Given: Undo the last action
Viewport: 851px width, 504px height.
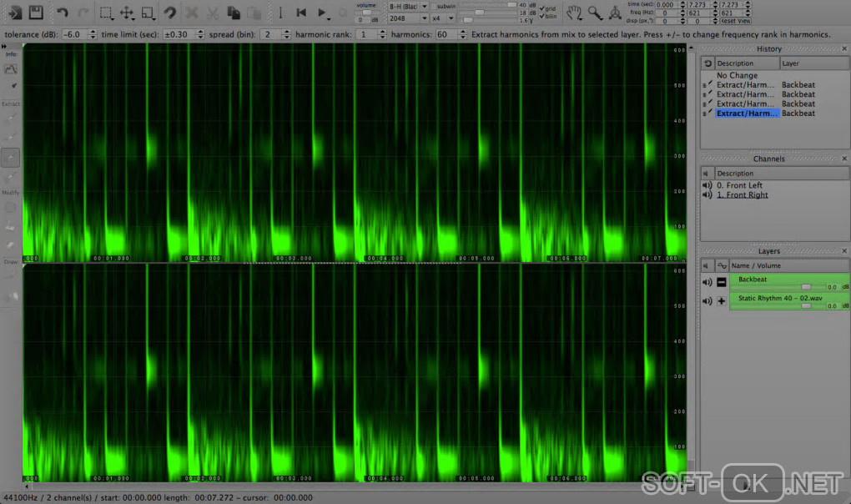Looking at the screenshot, I should pos(62,13).
